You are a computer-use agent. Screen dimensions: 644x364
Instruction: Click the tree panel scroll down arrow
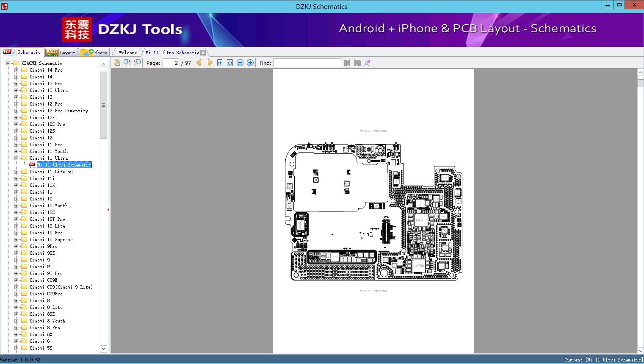click(103, 349)
